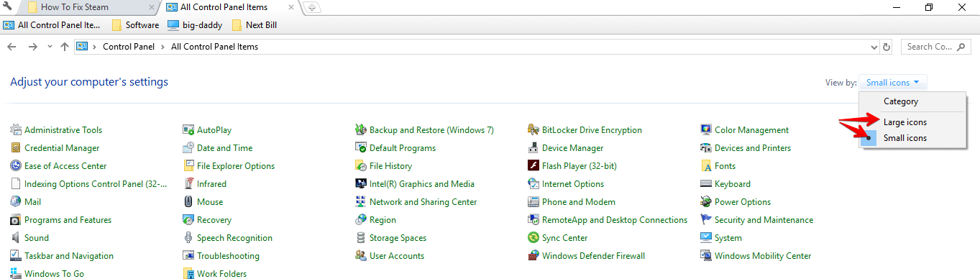Click the All Control Panel Items breadcrumb

point(214,47)
